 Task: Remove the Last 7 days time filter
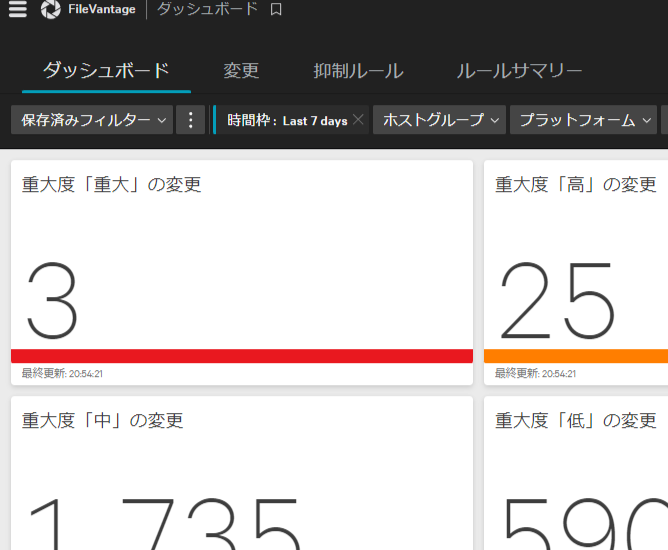[x=358, y=120]
